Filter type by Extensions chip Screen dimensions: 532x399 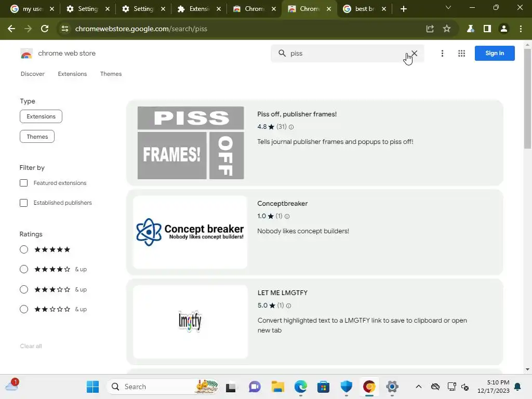41,116
